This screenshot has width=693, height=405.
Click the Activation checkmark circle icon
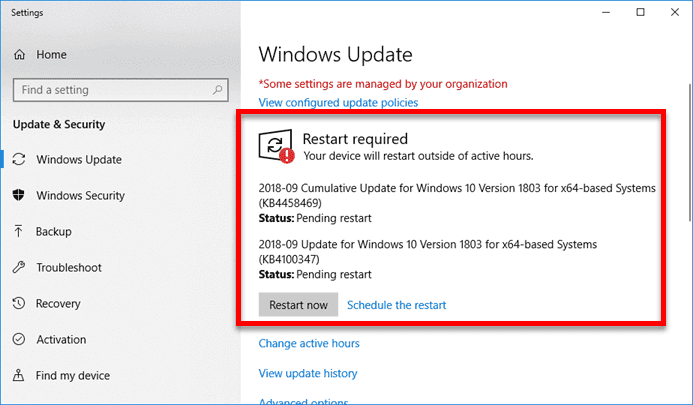(x=19, y=339)
